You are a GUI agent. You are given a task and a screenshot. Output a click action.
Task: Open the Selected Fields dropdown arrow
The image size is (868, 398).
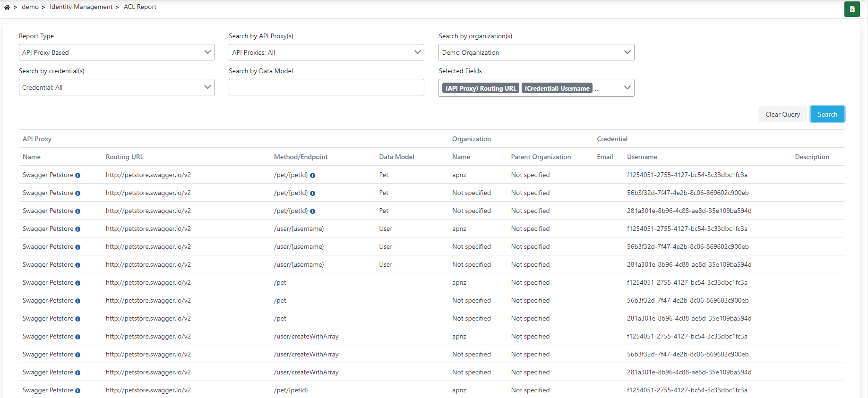(x=627, y=88)
